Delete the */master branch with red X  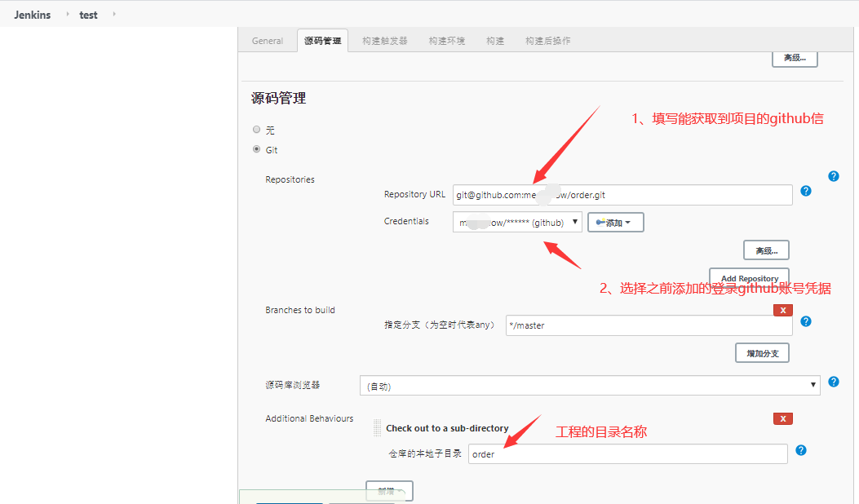click(x=783, y=310)
